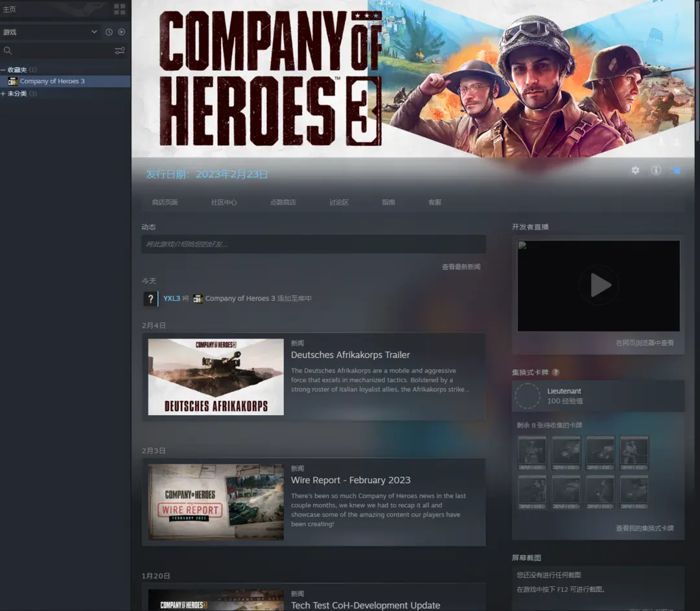
Task: Click the 2月4日 date label
Action: (154, 326)
